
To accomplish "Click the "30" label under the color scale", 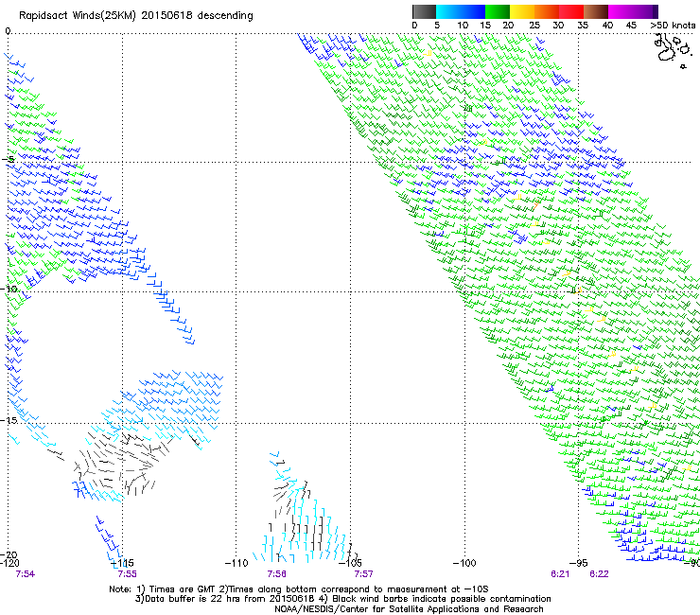I will pyautogui.click(x=558, y=26).
